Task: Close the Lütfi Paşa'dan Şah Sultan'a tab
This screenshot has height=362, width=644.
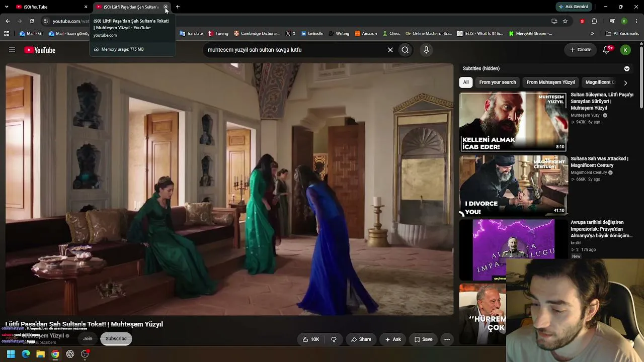Action: pos(166,7)
